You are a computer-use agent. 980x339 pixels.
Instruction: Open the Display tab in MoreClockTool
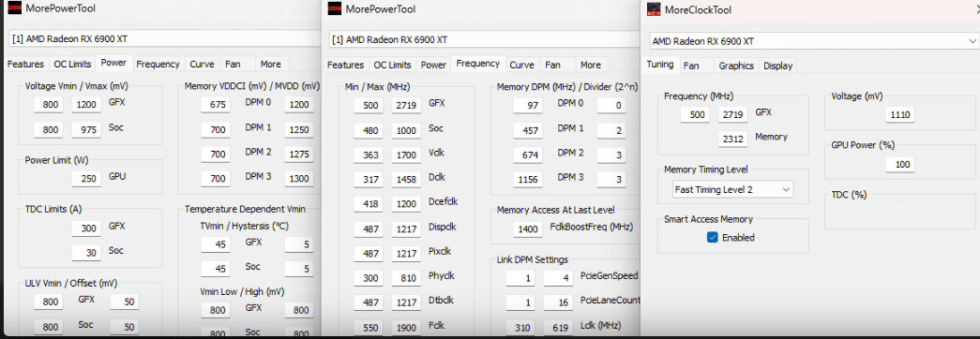pyautogui.click(x=778, y=66)
